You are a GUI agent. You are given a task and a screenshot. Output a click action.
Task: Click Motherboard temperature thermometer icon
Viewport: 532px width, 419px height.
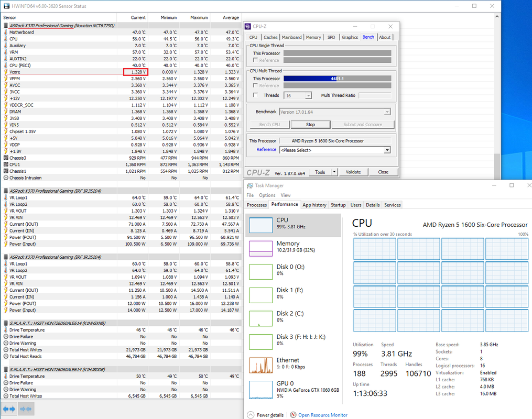6,32
